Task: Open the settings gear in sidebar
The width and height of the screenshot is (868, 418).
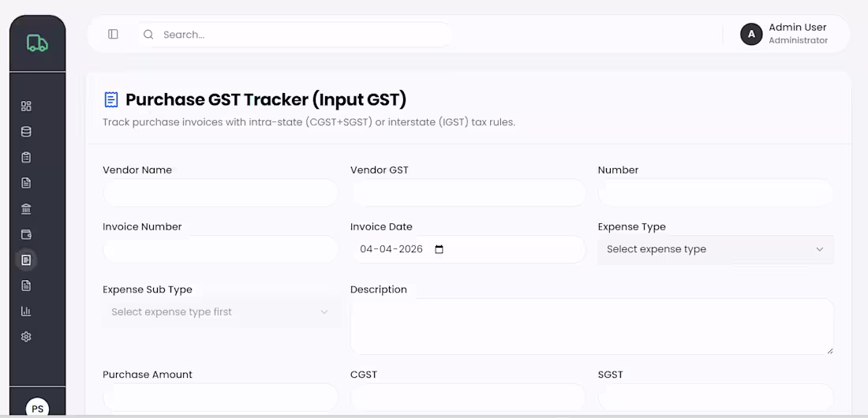Action: click(x=26, y=337)
